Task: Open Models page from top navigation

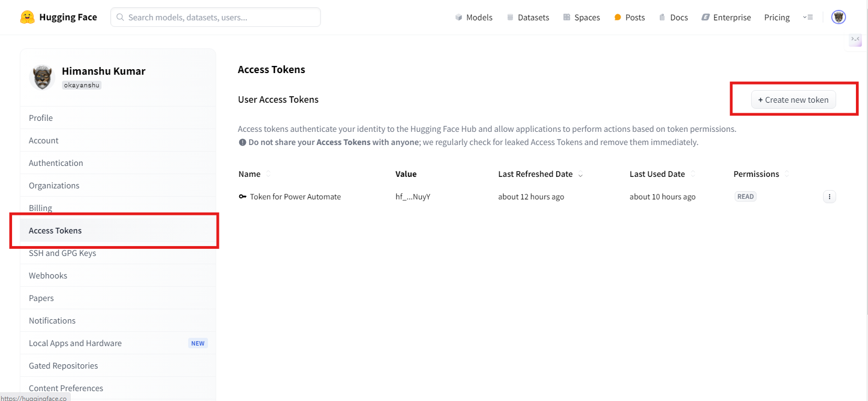Action: click(474, 18)
